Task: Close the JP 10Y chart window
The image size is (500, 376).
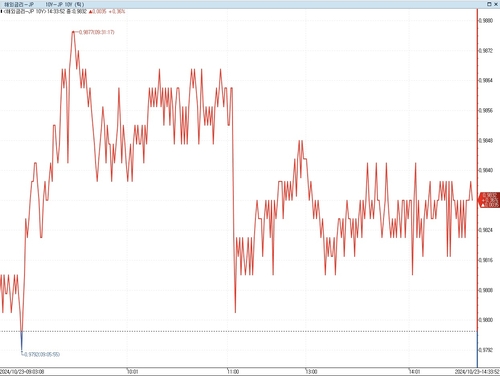Action: (496, 4)
